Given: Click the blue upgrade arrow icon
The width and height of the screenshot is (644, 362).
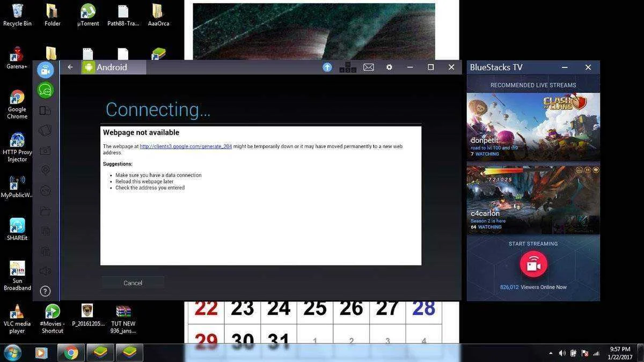Looking at the screenshot, I should point(327,67).
